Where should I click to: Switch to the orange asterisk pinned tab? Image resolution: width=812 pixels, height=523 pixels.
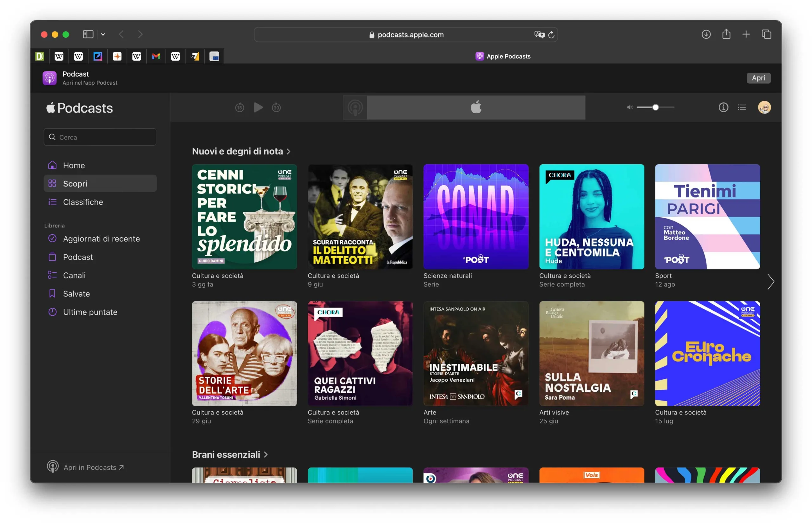117,56
